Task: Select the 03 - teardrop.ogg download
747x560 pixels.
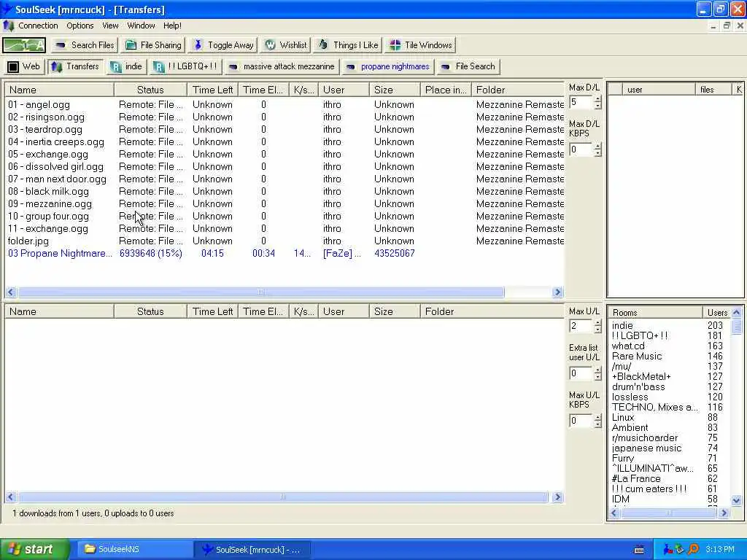Action: coord(285,130)
